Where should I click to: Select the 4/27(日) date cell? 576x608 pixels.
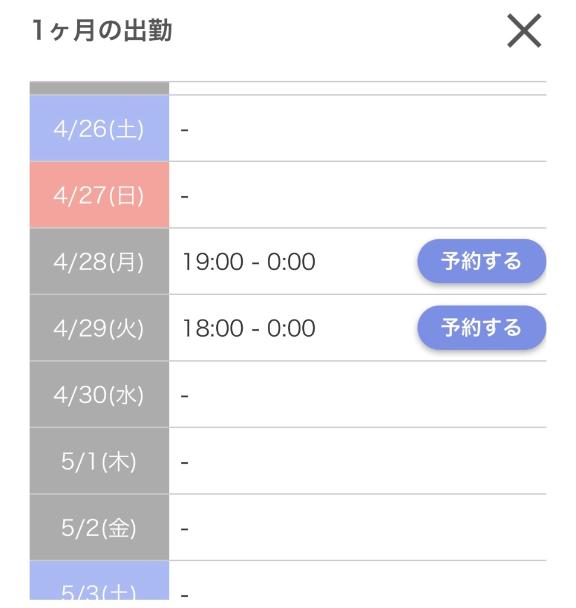pos(99,195)
